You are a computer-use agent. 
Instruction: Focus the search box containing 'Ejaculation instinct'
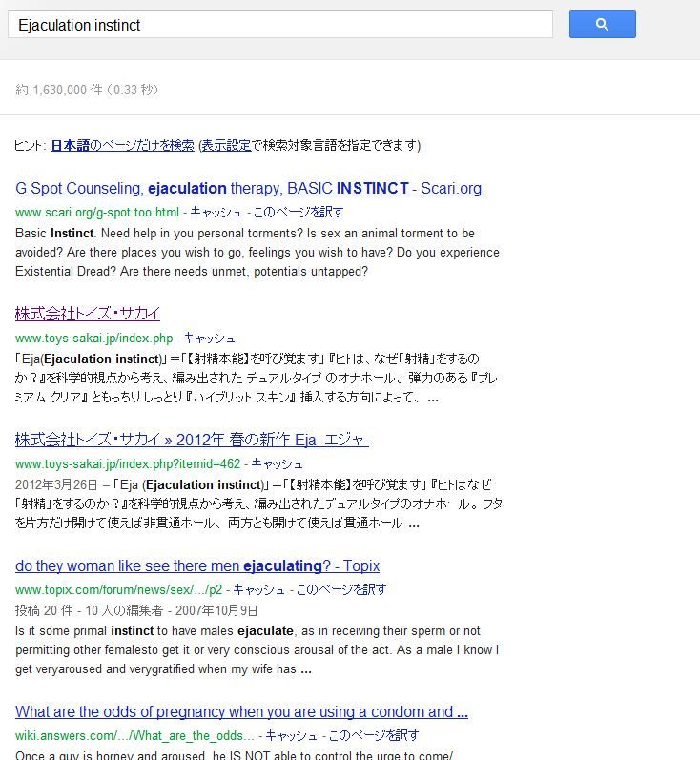[x=280, y=24]
